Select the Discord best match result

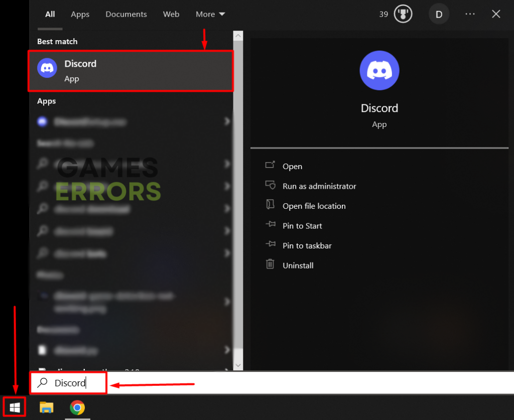pyautogui.click(x=131, y=71)
